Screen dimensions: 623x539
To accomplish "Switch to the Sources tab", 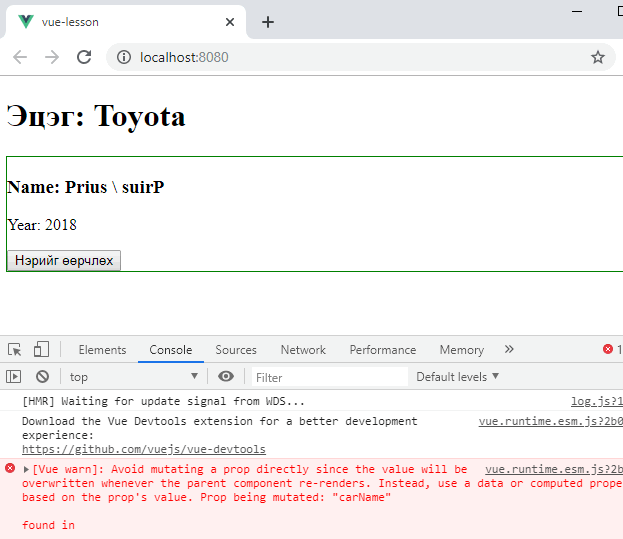I will click(236, 350).
